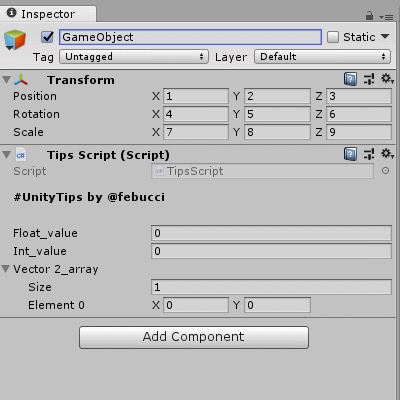Lock the Inspector panel
Screen dimensions: 400x400
click(369, 15)
